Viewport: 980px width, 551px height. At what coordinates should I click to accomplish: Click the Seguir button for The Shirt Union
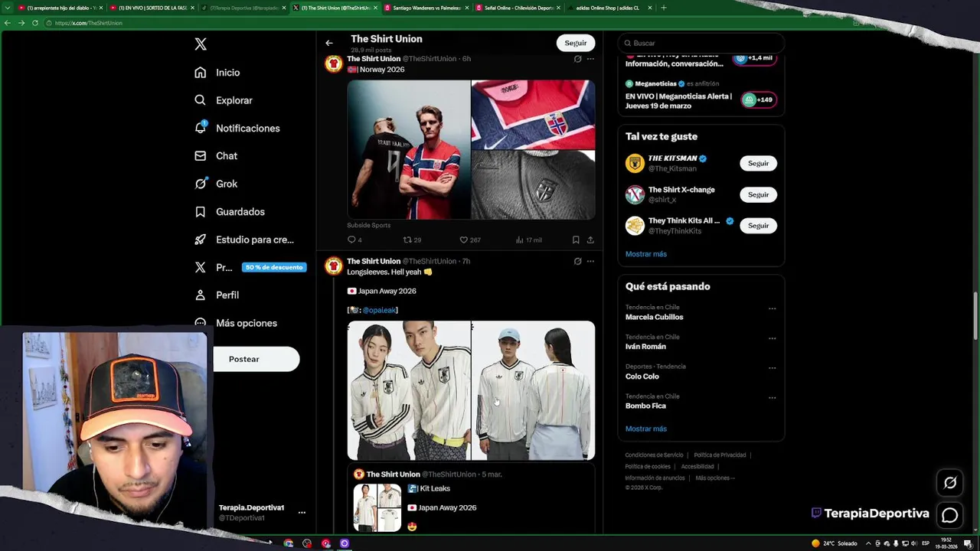[x=576, y=43]
